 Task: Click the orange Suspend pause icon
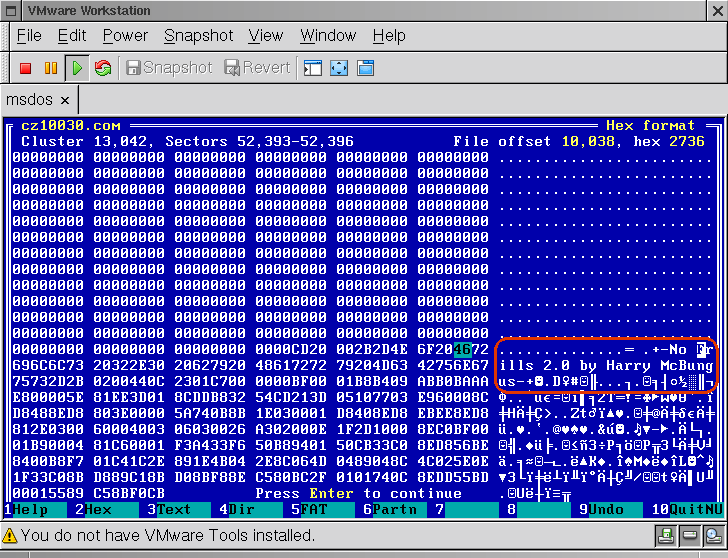(x=51, y=68)
